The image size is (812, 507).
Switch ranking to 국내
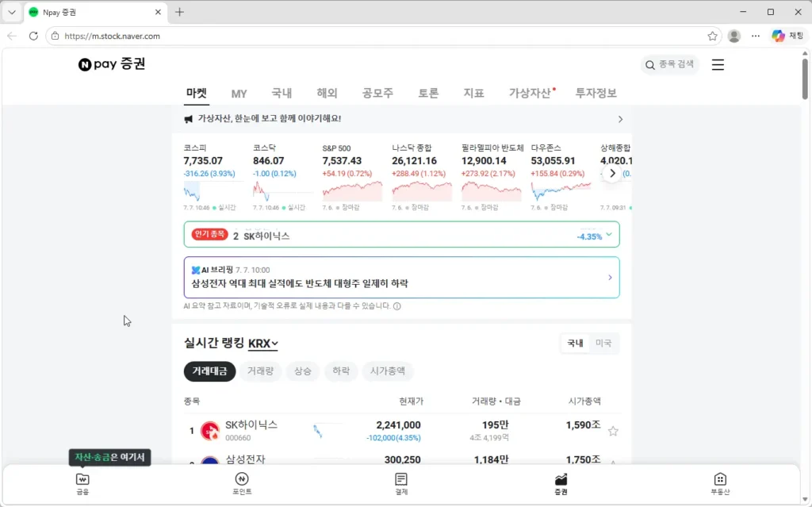tap(576, 344)
